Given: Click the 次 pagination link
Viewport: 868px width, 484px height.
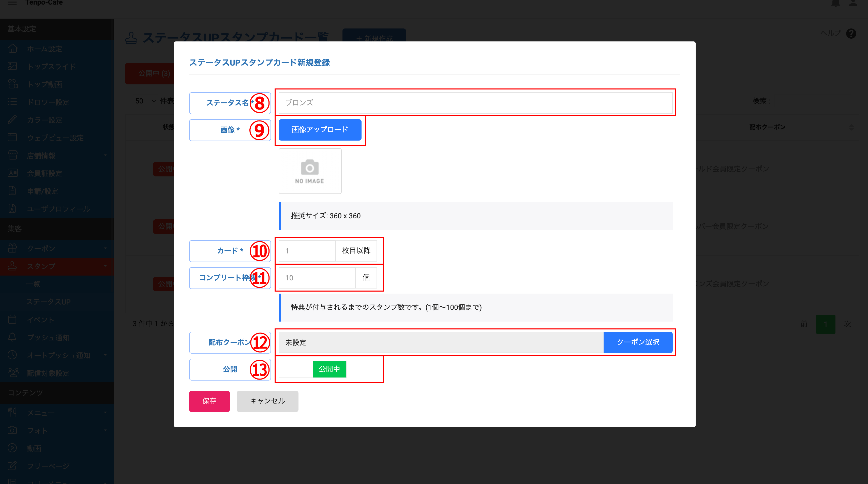Looking at the screenshot, I should pyautogui.click(x=847, y=324).
